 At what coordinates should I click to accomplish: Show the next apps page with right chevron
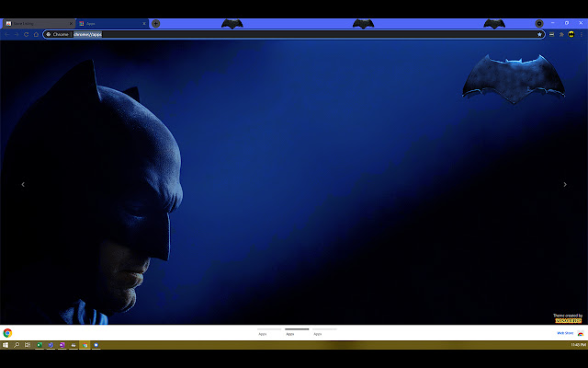pos(565,184)
